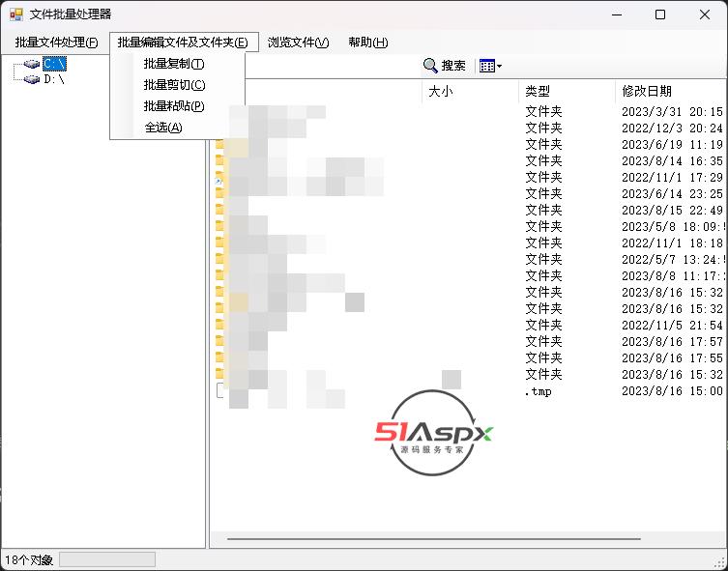Click folder icon of 2023/8/16 17:57 row

(x=219, y=342)
